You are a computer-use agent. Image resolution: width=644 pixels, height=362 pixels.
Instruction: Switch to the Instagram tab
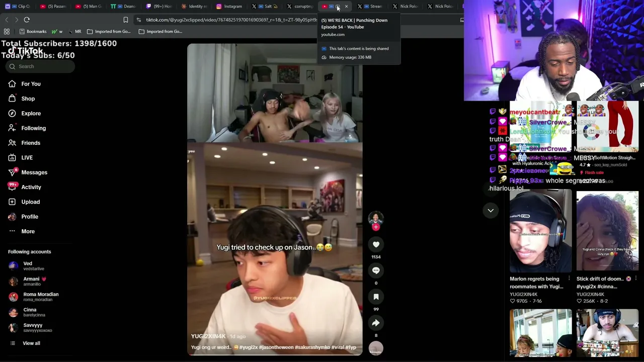click(229, 7)
